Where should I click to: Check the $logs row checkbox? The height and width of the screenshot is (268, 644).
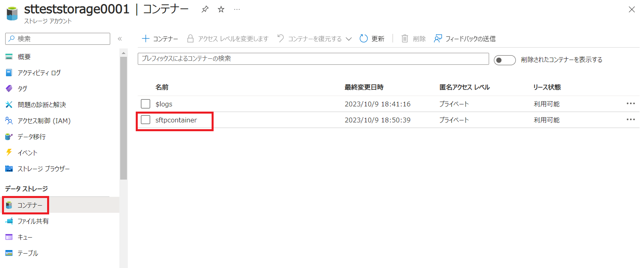coord(145,104)
